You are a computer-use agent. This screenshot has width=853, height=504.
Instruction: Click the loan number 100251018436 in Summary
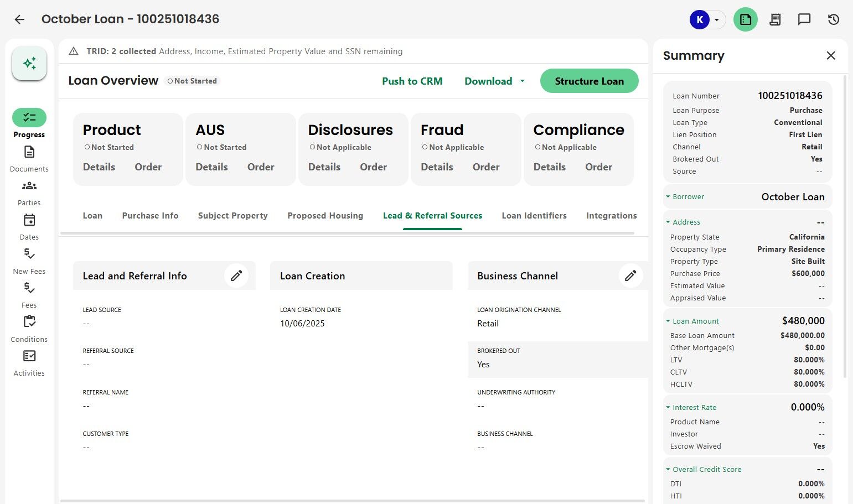click(790, 96)
